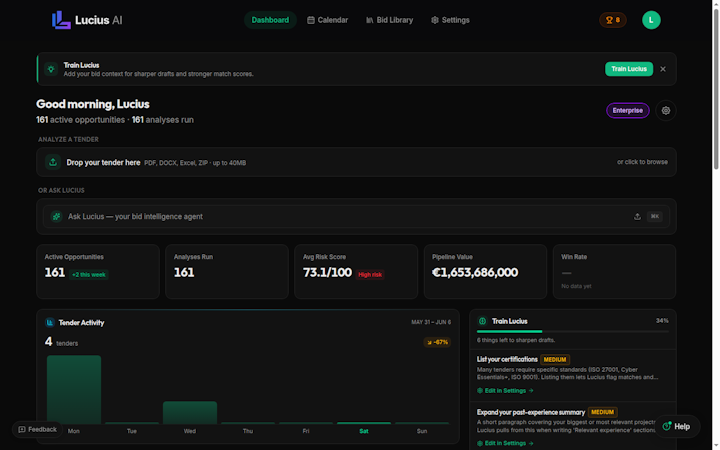Viewport: 720px width, 450px height.
Task: Click the Pipeline Value €1,653,686,000
Action: (x=475, y=272)
